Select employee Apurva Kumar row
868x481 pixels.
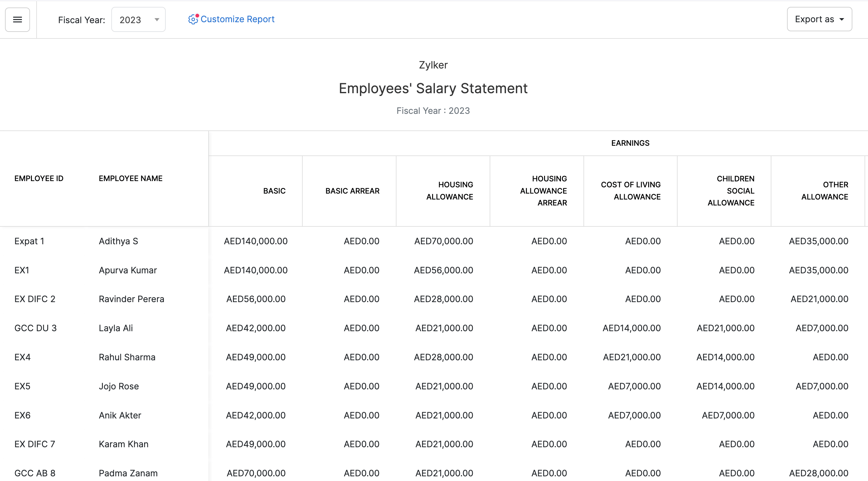[x=128, y=270]
